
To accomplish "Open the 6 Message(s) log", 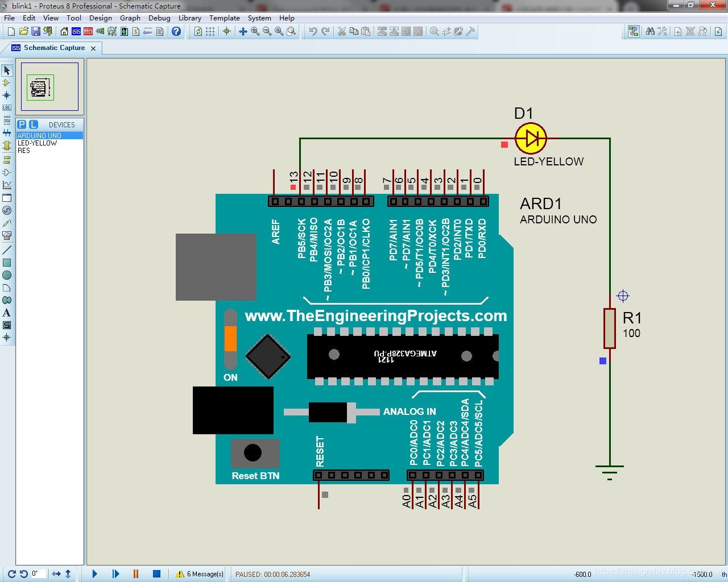I will [200, 574].
